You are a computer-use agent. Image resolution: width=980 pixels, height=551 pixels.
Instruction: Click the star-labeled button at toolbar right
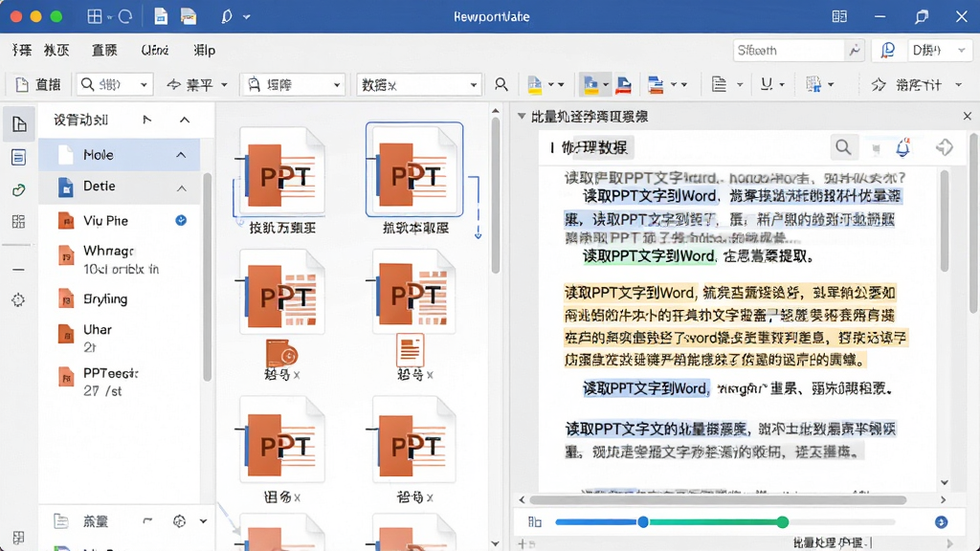pos(909,84)
